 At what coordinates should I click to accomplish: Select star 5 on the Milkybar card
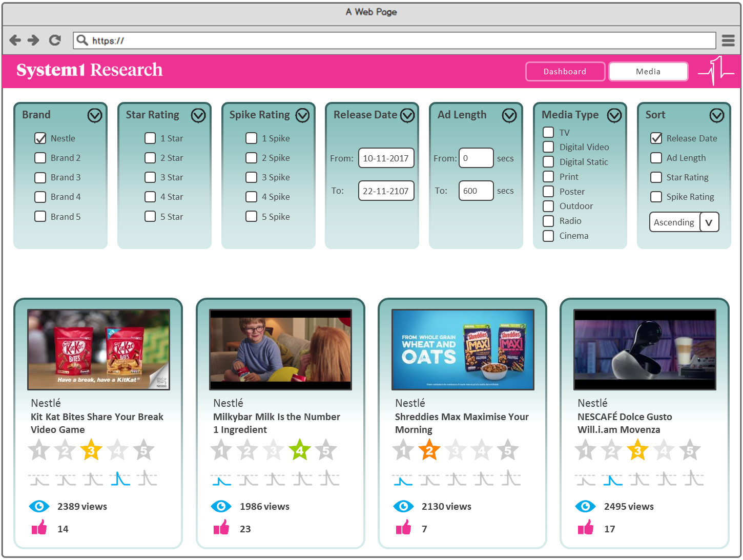pyautogui.click(x=326, y=450)
